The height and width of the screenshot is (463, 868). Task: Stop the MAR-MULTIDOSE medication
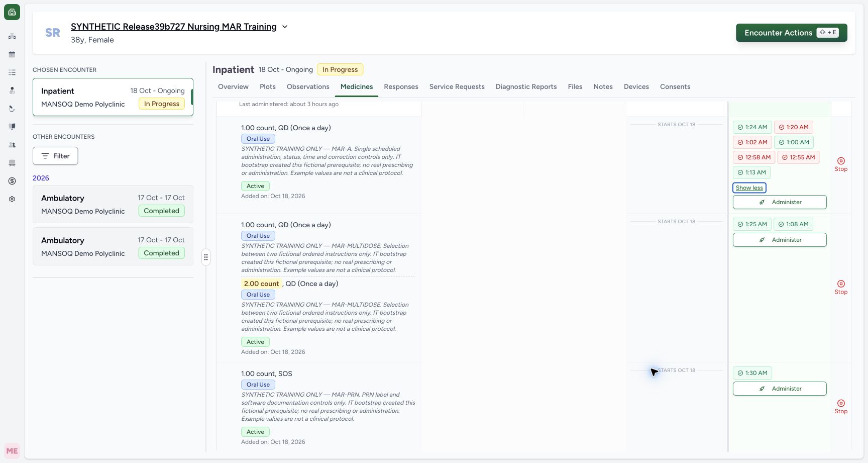[x=841, y=288]
